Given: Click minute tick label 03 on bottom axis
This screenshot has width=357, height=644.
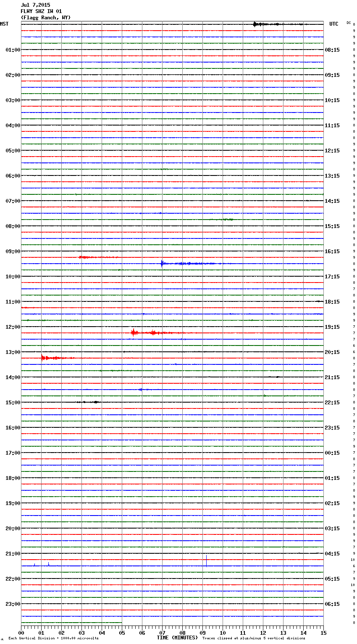Looking at the screenshot, I should pos(81,633).
